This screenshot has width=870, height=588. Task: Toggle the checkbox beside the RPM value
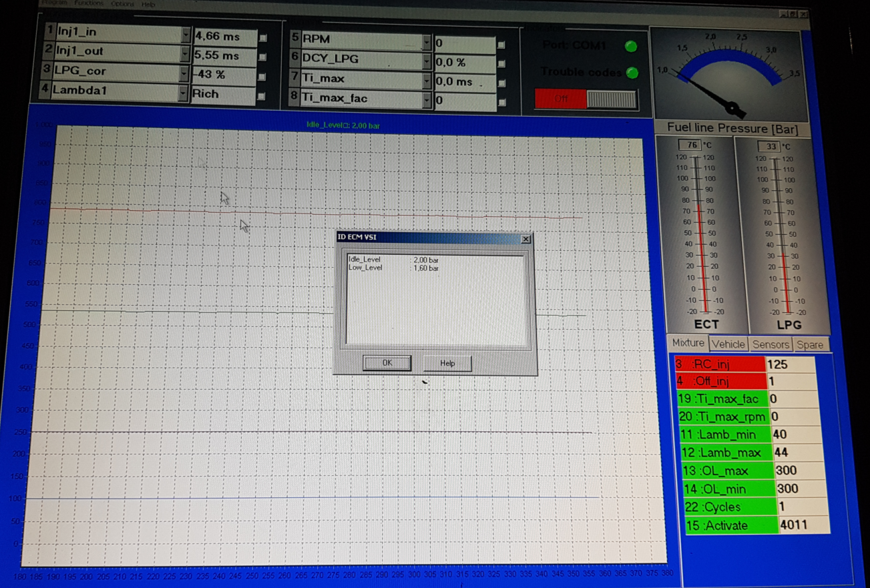pos(501,45)
